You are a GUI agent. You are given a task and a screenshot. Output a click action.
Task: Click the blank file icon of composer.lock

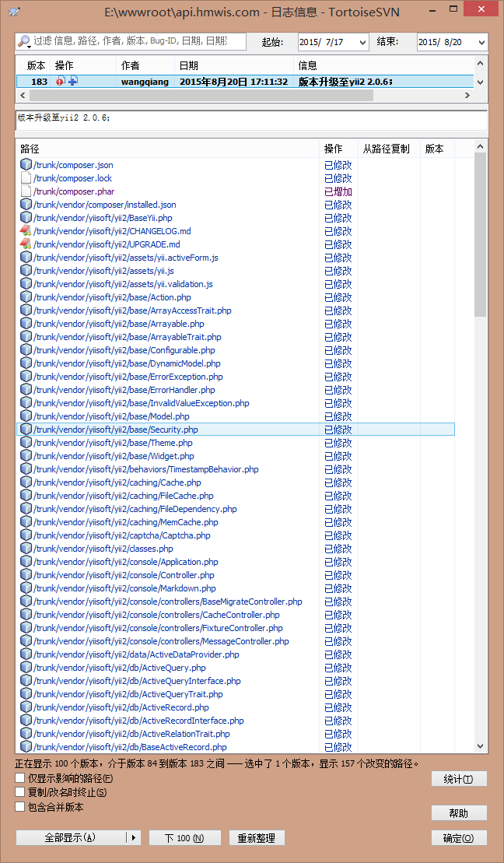[x=26, y=177]
